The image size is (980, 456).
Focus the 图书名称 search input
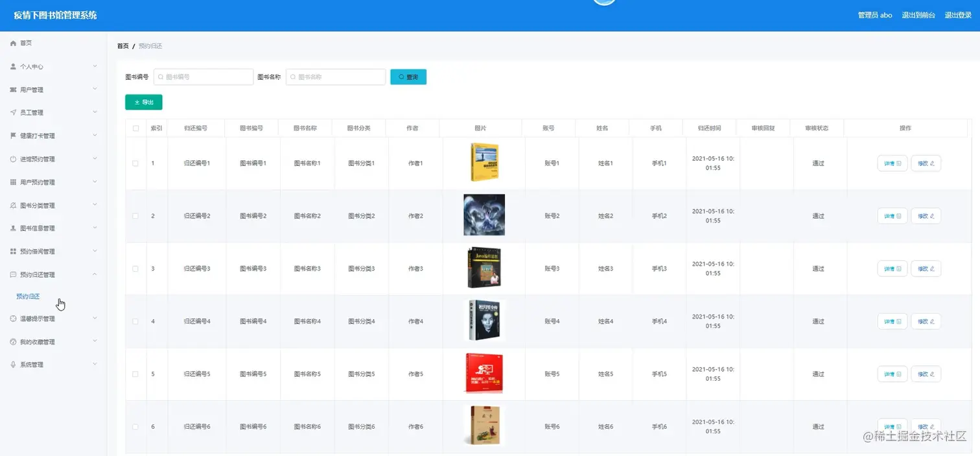pyautogui.click(x=336, y=77)
